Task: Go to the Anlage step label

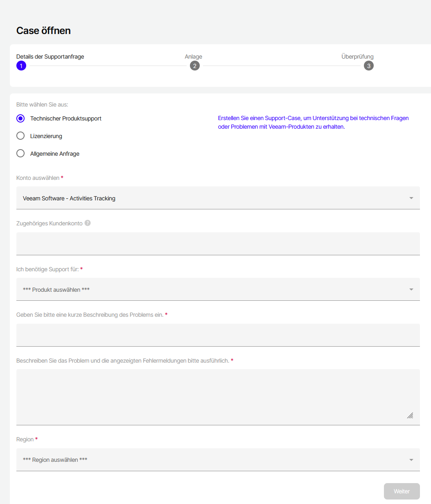Action: click(193, 57)
